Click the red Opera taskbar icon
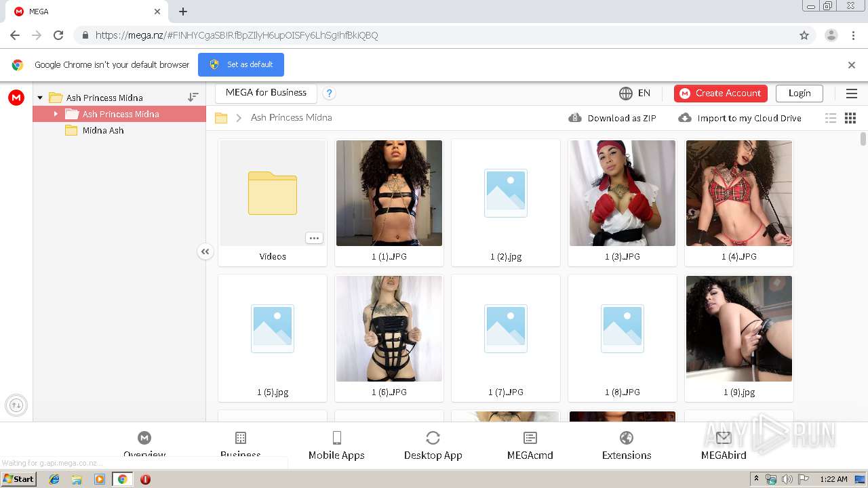Screen dimensions: 868x488 (x=145, y=479)
